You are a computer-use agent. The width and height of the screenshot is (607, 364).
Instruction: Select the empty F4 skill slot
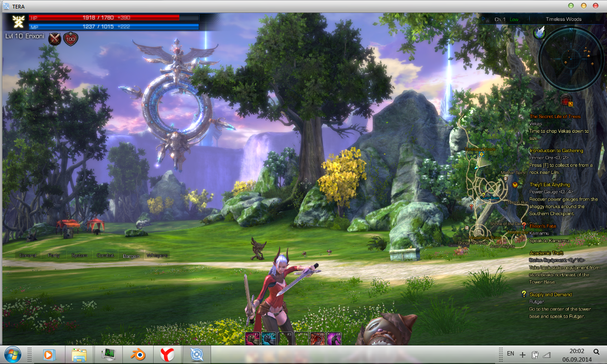click(301, 338)
